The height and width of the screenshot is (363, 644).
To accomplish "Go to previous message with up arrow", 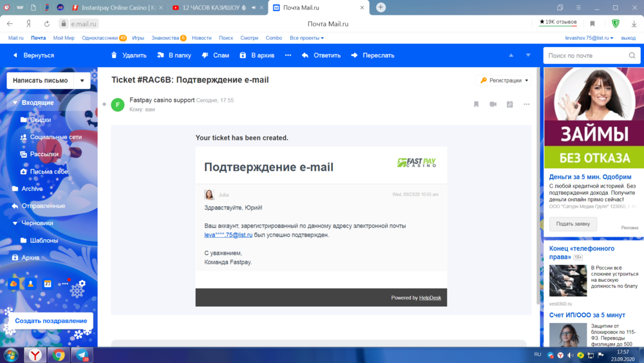I will click(x=511, y=55).
